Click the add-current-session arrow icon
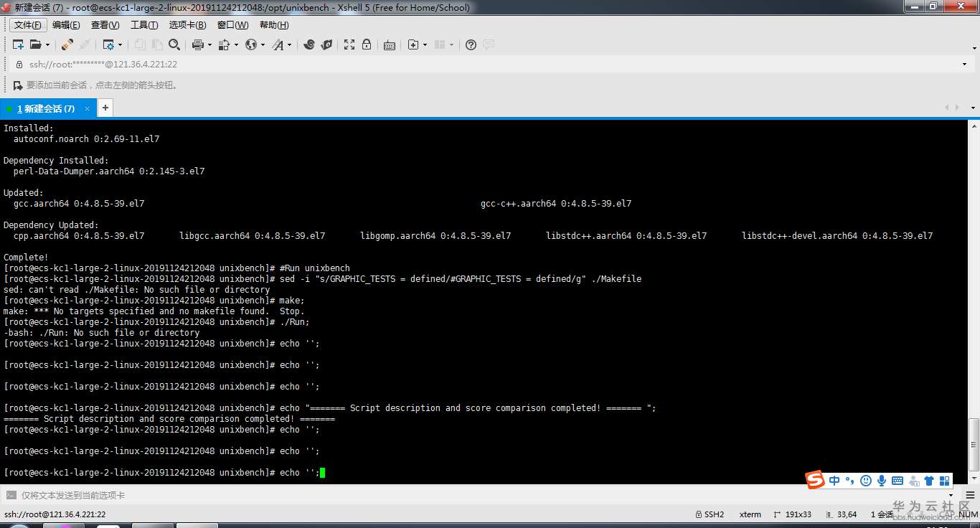This screenshot has height=528, width=980. [x=18, y=85]
